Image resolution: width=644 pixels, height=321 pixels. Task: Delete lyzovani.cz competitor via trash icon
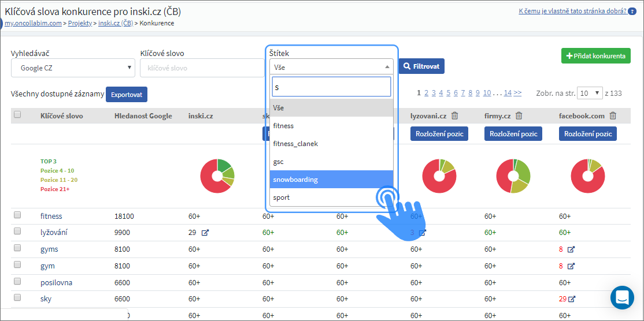[454, 116]
